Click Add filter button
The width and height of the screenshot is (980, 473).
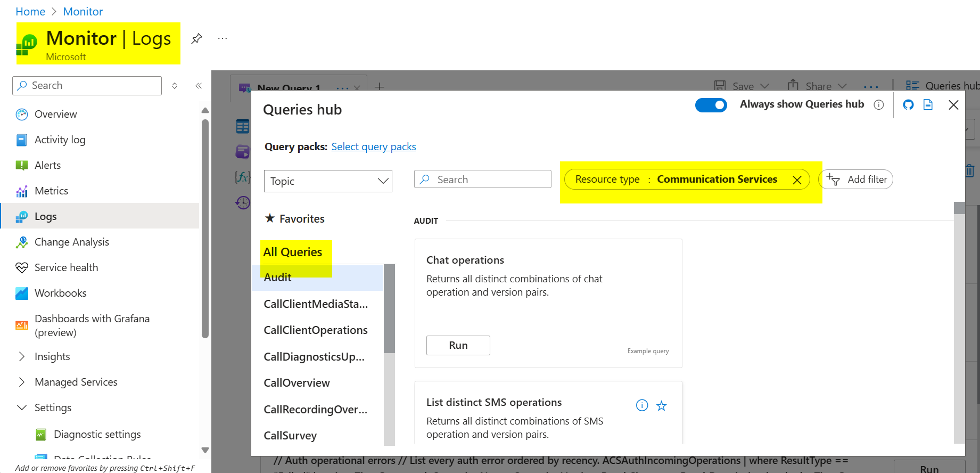click(857, 180)
